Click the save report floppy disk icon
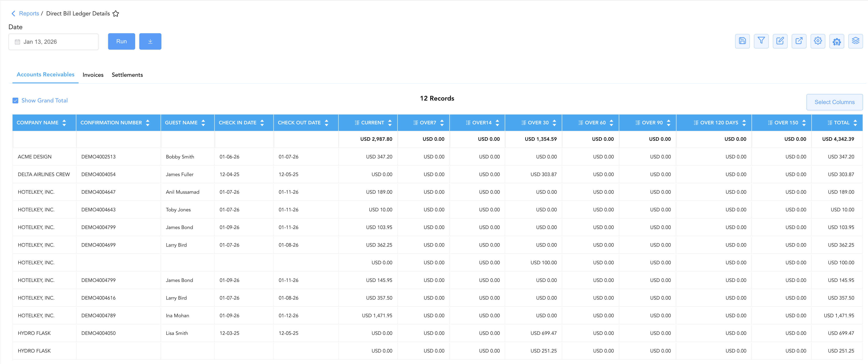868x364 pixels. 742,41
